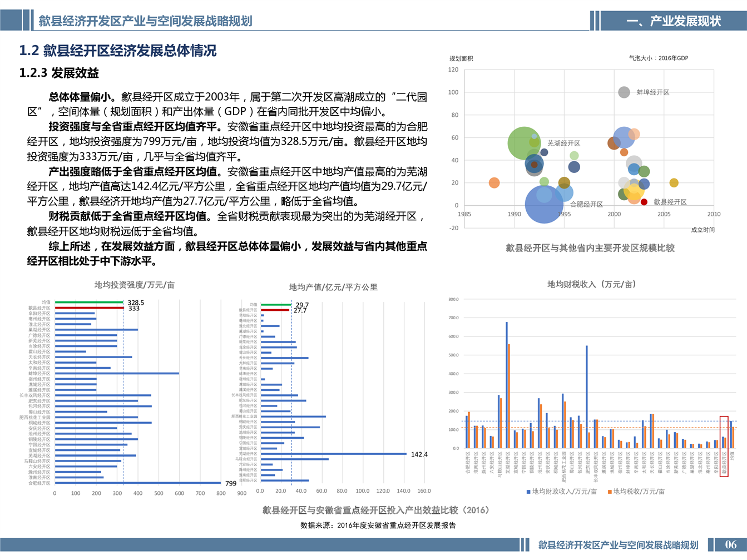Viewport: 747px width, 560px height.
Task: Click bold phrase 总体体量偏小。
Action: point(85,97)
